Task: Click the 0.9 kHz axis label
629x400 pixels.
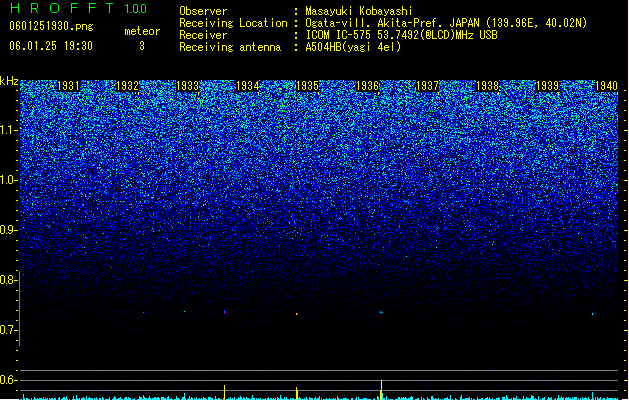Action: coord(9,230)
